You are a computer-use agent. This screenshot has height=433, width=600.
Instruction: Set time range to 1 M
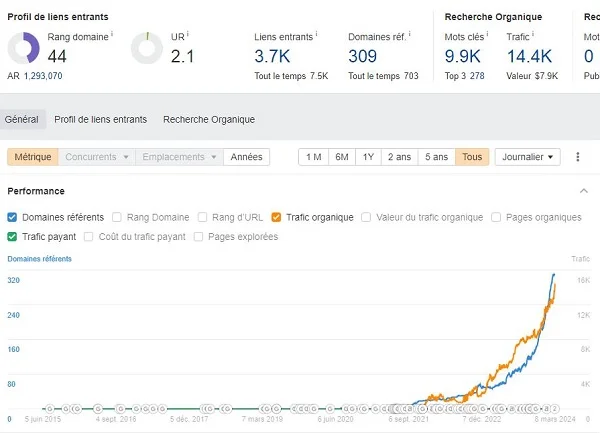pos(313,157)
